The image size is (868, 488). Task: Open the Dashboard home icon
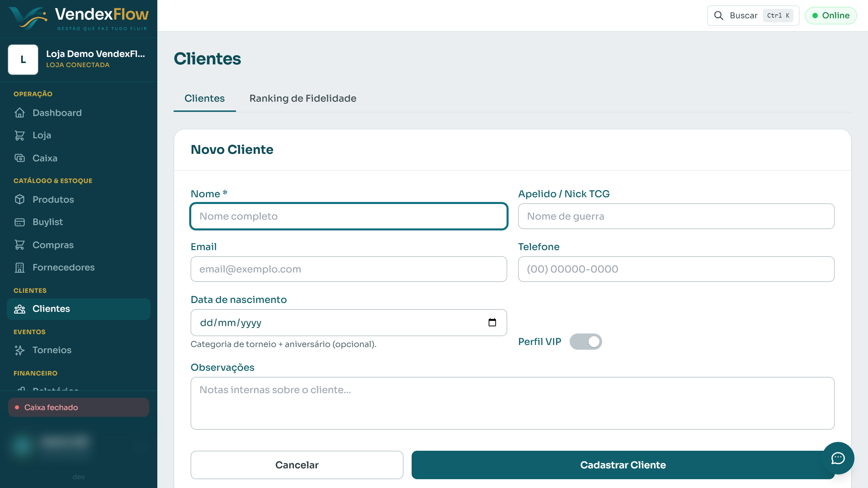[20, 113]
